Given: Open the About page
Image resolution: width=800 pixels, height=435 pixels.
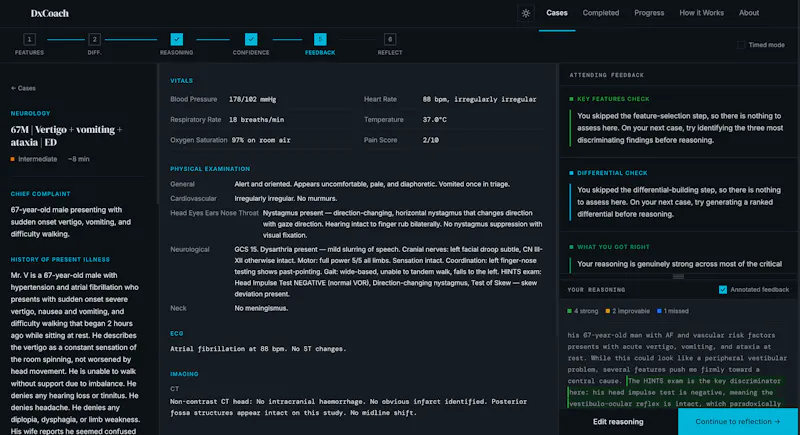Looking at the screenshot, I should pos(748,13).
